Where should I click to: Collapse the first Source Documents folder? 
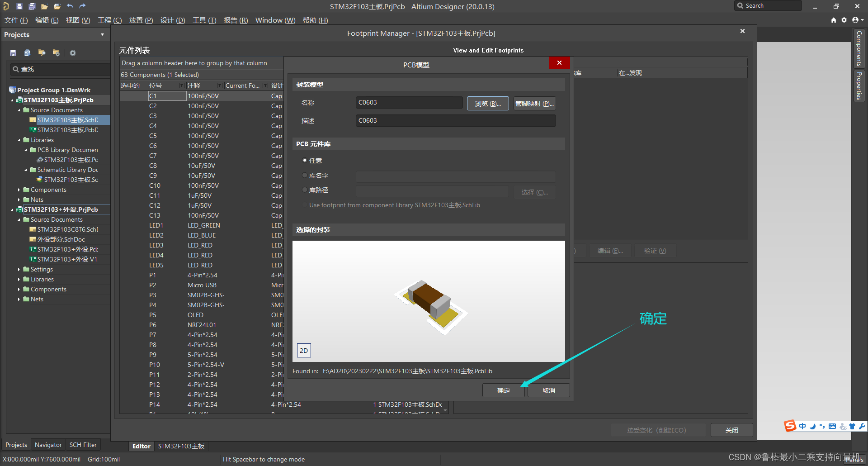[19, 110]
